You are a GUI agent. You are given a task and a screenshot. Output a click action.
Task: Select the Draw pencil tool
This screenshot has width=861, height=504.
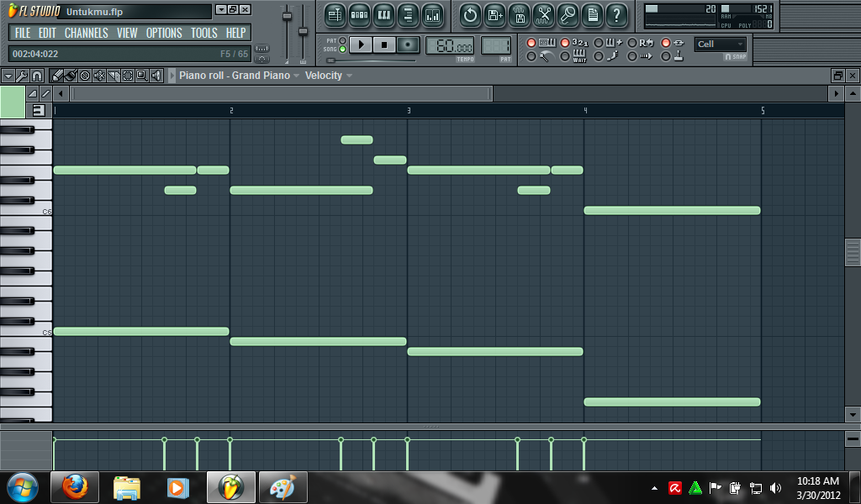[x=56, y=76]
